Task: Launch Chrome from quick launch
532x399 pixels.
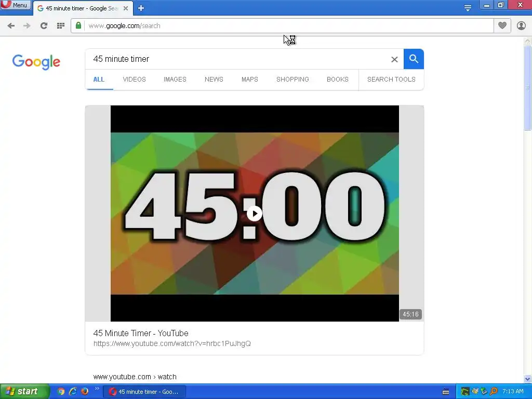Action: (61, 392)
